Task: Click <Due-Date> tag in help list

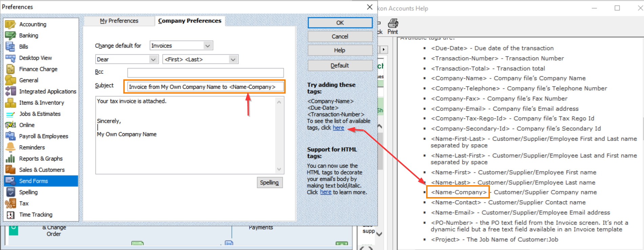Action: coord(449,48)
